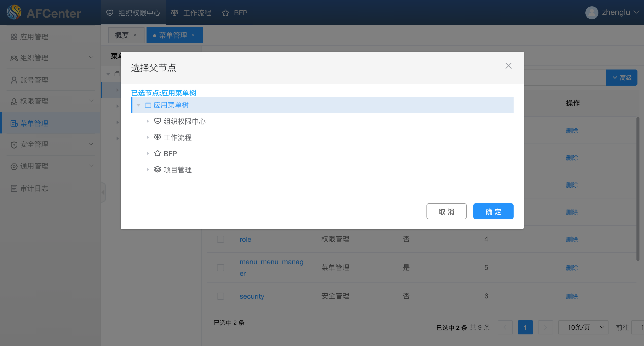
Task: Open the 10条/页 page size dropdown
Action: pyautogui.click(x=583, y=327)
